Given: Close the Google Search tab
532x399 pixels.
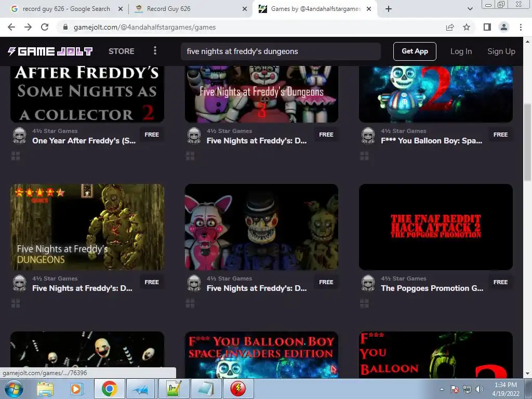Looking at the screenshot, I should (121, 9).
